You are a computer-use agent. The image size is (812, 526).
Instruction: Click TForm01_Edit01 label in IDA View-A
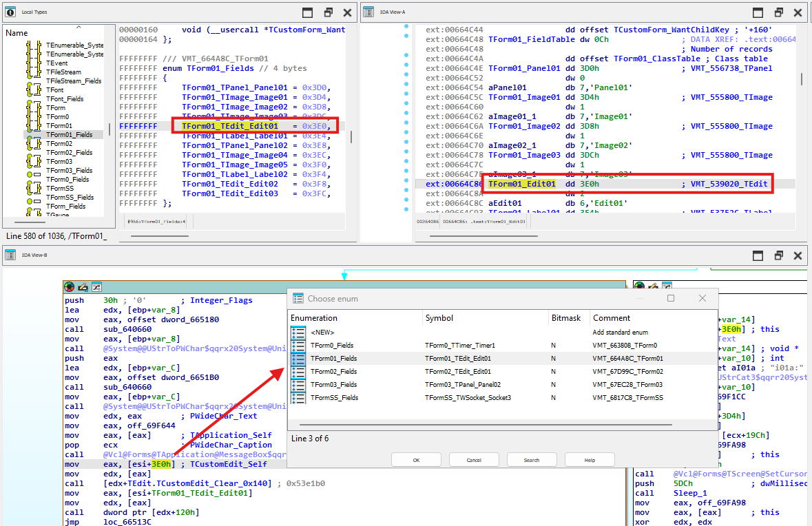click(x=522, y=184)
